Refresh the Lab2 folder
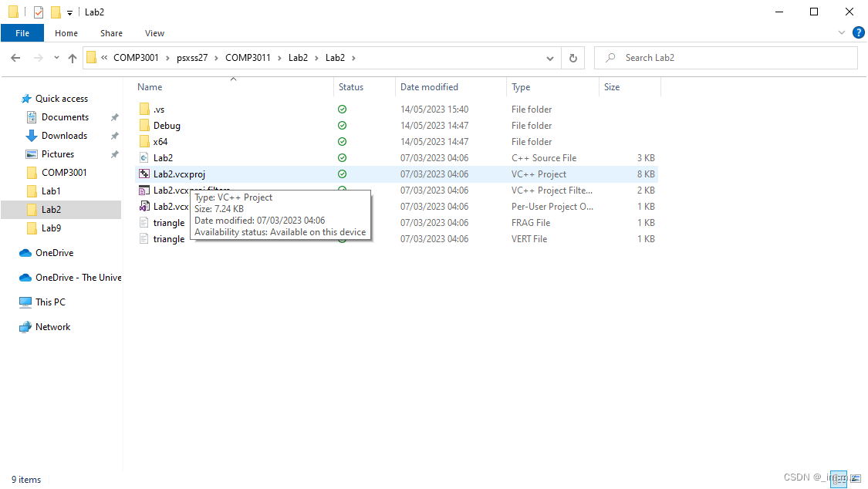 coord(573,58)
